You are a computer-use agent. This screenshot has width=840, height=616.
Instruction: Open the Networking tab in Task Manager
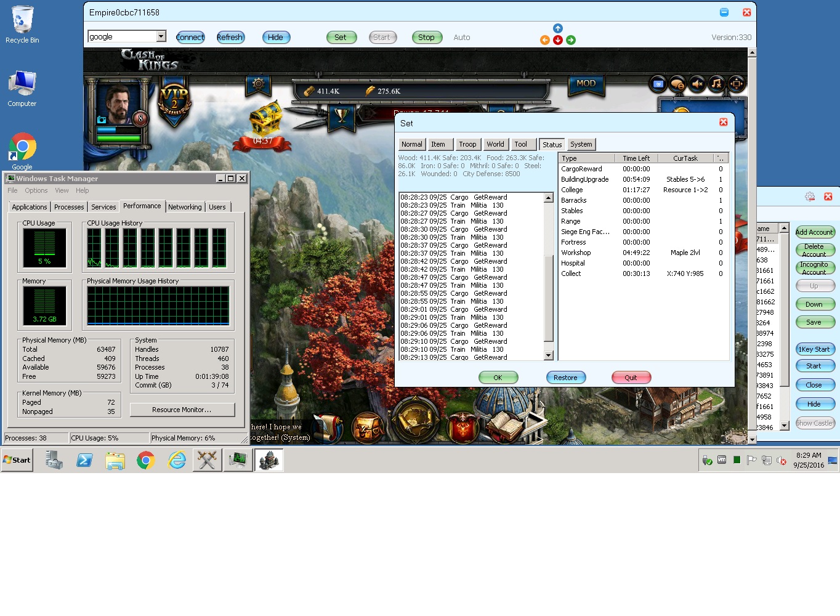185,207
